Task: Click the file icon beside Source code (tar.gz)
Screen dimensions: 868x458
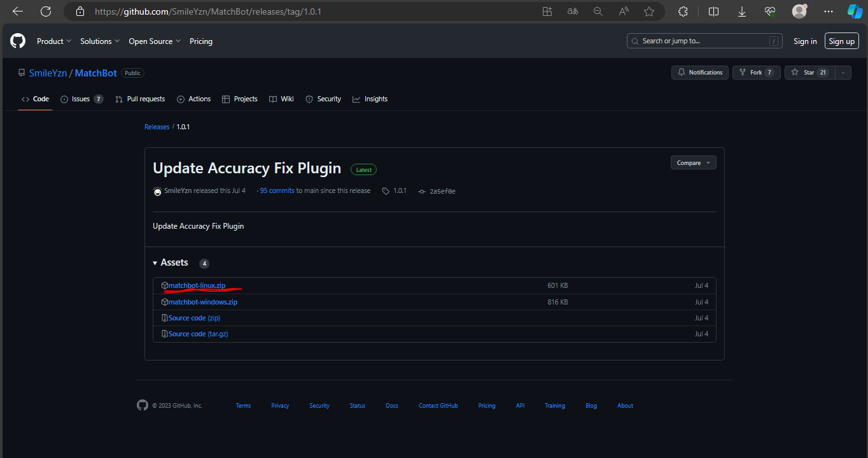Action: (165, 334)
